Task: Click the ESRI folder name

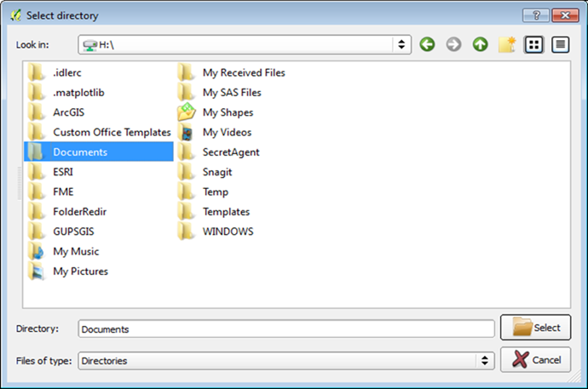Action: [x=63, y=172]
